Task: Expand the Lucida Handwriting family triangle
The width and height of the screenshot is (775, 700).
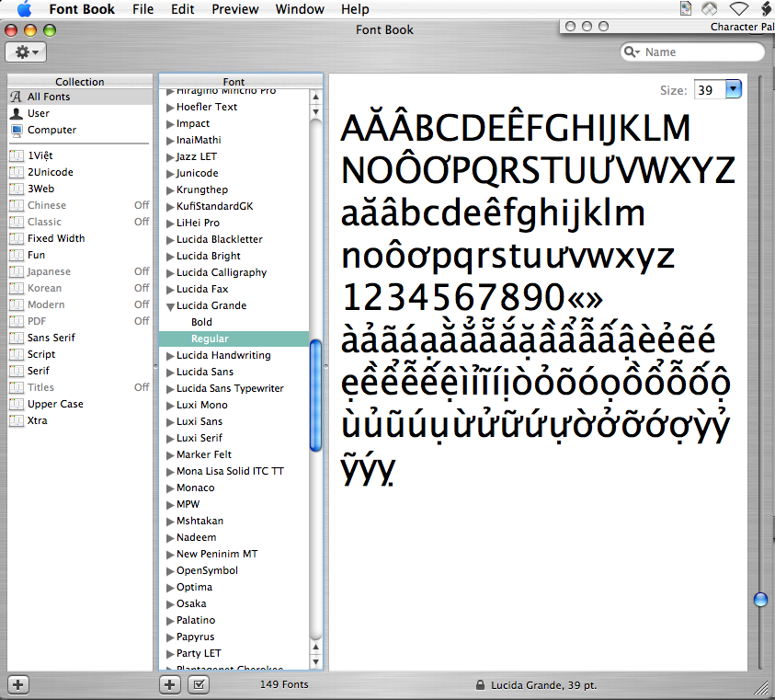Action: [170, 356]
